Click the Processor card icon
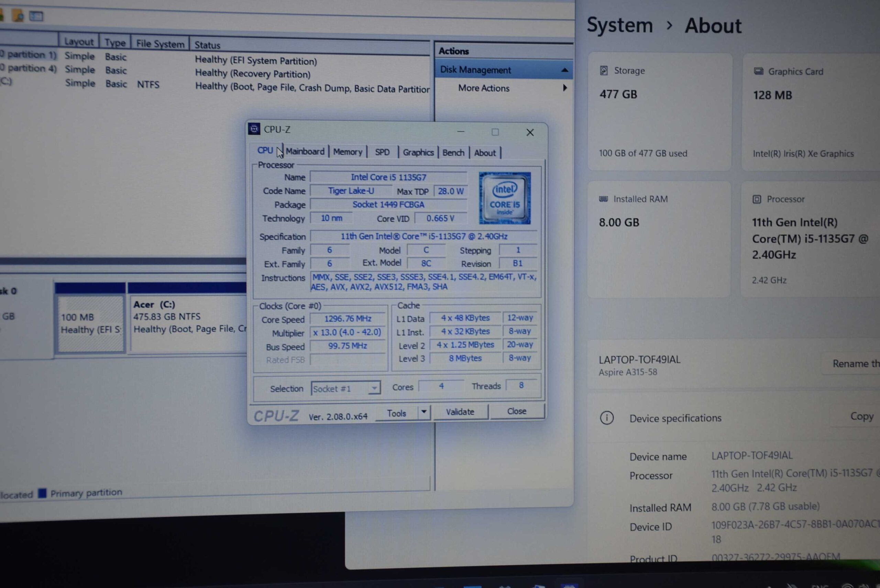The width and height of the screenshot is (880, 588). (757, 199)
